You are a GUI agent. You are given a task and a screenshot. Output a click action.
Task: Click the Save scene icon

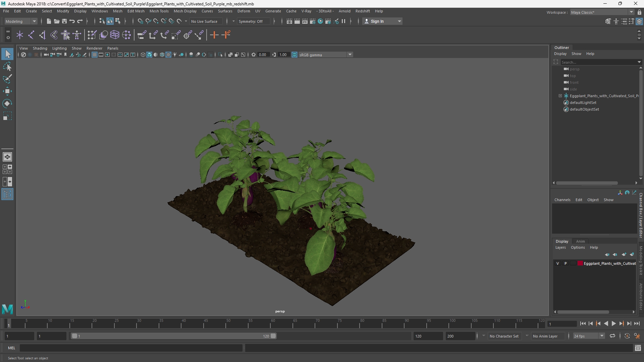[x=64, y=21]
